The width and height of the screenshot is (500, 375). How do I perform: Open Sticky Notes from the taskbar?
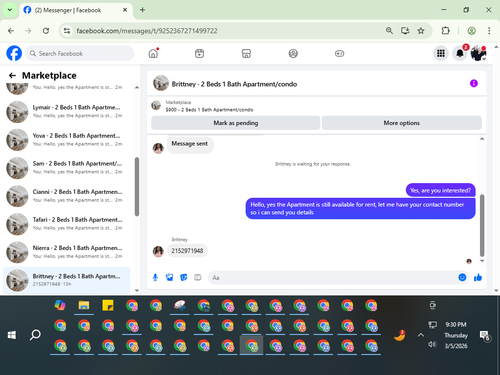(108, 305)
